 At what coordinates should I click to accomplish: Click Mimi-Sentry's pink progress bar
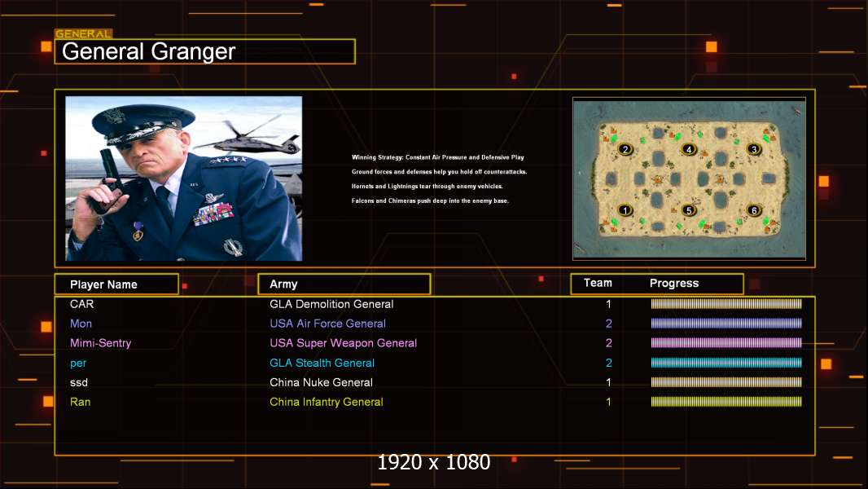[x=726, y=343]
